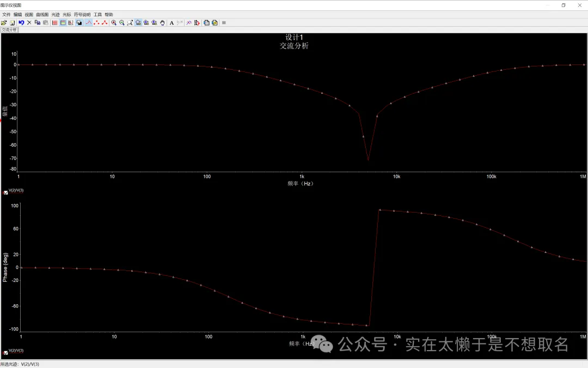588x368 pixels.
Task: Select the zoom in magnifier icon
Action: pyautogui.click(x=114, y=23)
